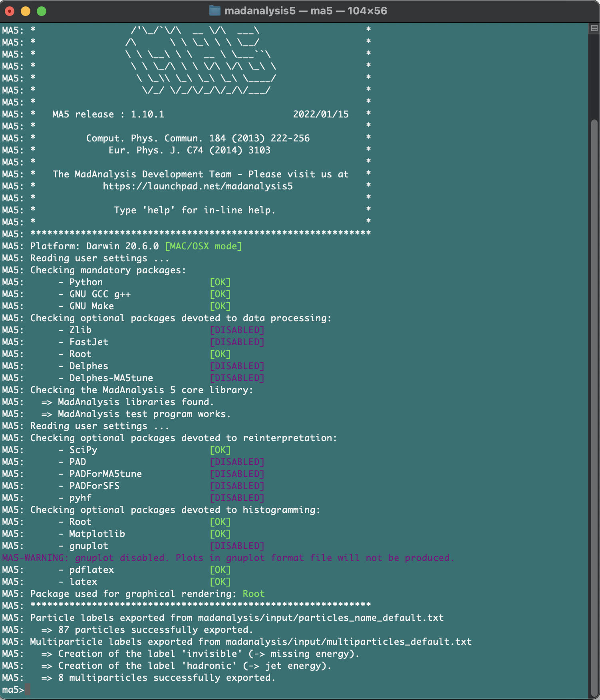
Task: Click the multiparticles_default.txt path text
Action: coord(349,642)
